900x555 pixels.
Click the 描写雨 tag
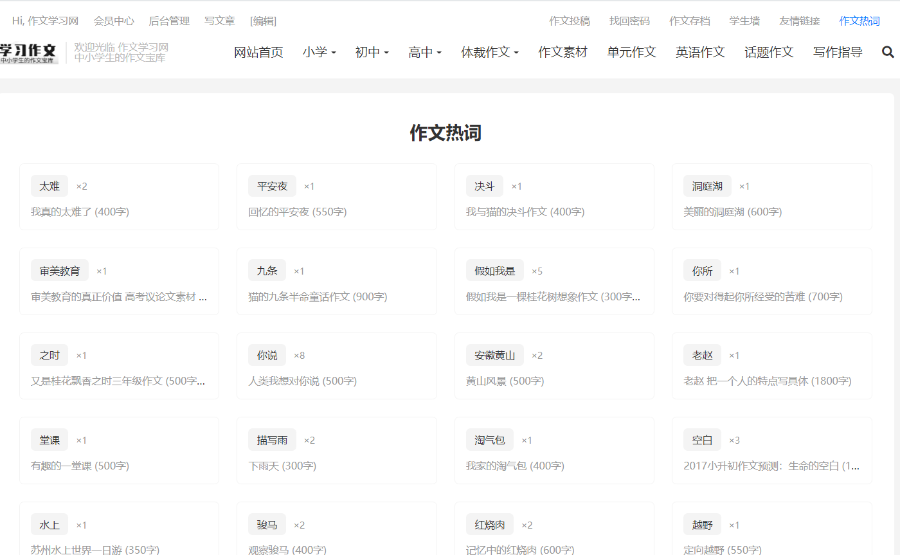point(272,440)
